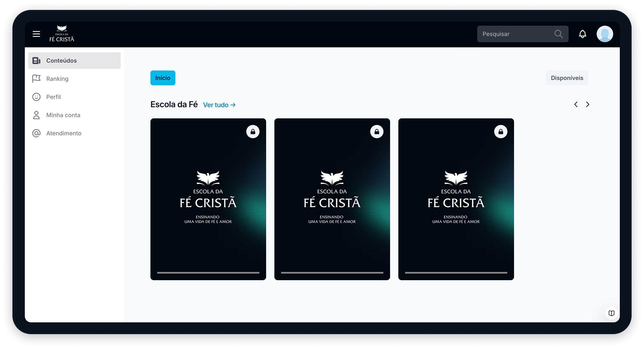The image size is (644, 349).
Task: Select the Conteúdos sidebar icon
Action: [36, 60]
